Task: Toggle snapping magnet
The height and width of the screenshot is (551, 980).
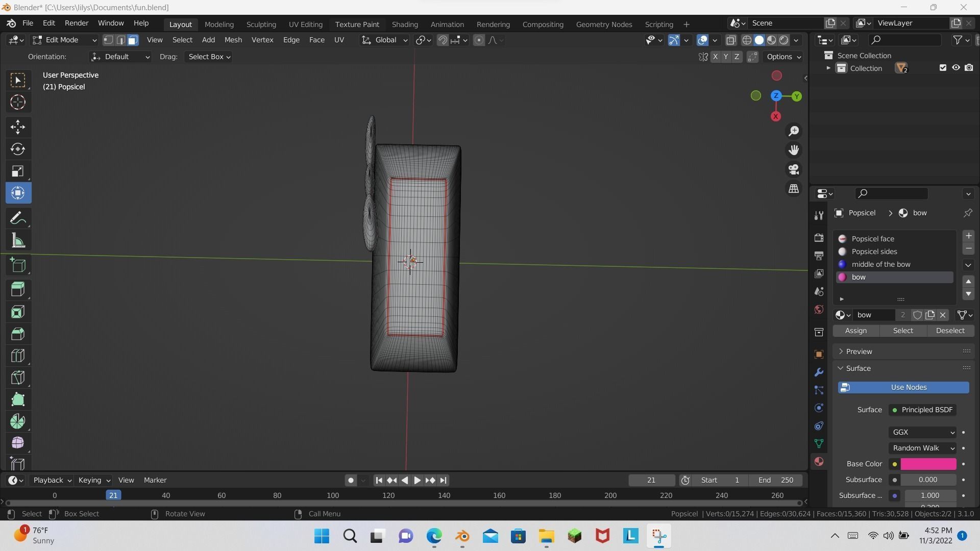Action: [443, 40]
